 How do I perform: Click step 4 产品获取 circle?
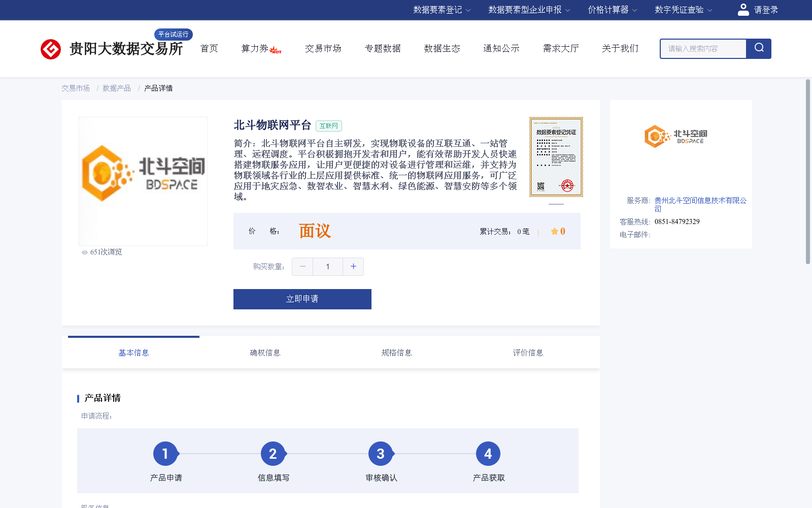(488, 454)
